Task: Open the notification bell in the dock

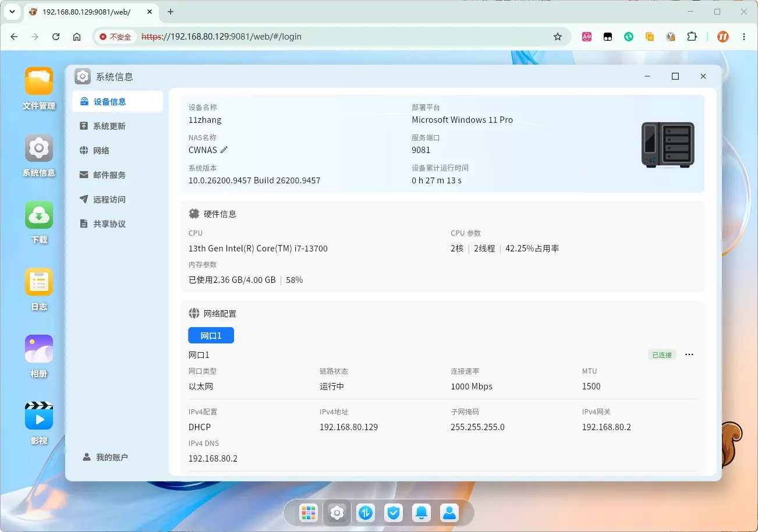Action: 421,513
